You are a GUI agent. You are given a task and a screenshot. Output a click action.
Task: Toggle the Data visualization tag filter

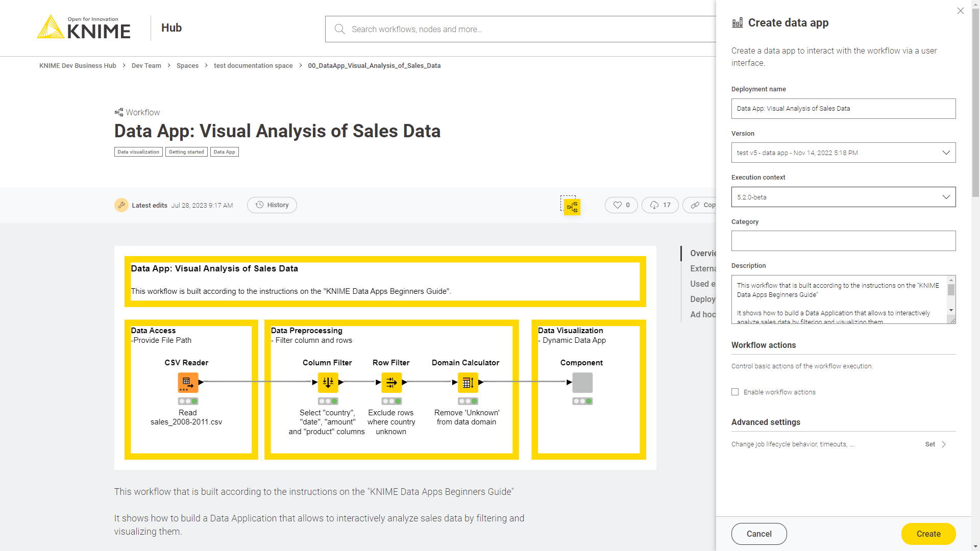coord(137,152)
